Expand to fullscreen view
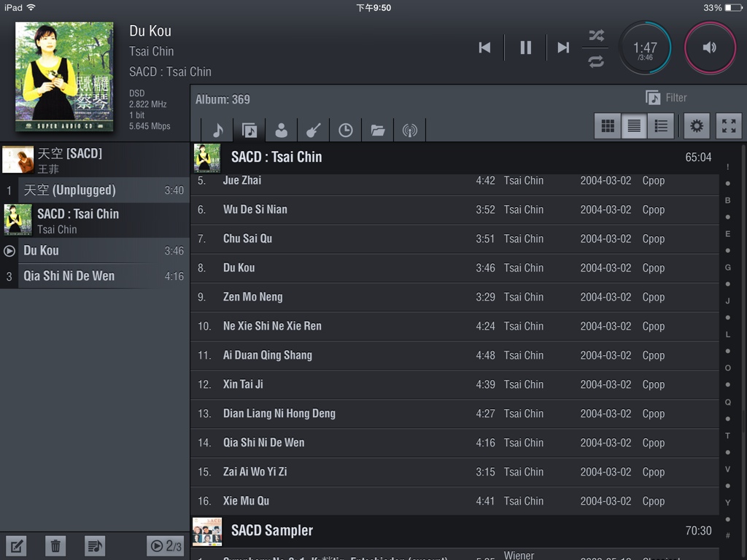 pos(729,126)
